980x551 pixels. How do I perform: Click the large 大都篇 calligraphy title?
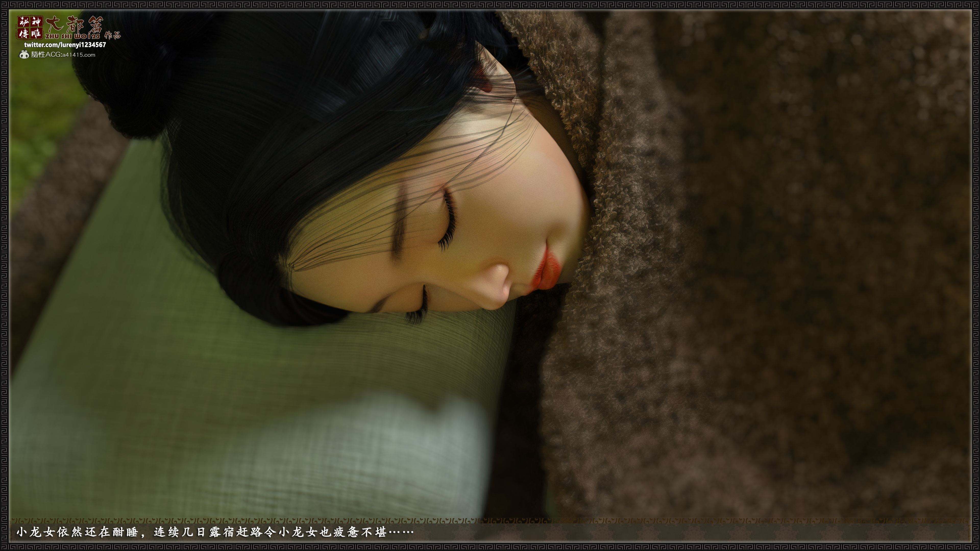[75, 24]
